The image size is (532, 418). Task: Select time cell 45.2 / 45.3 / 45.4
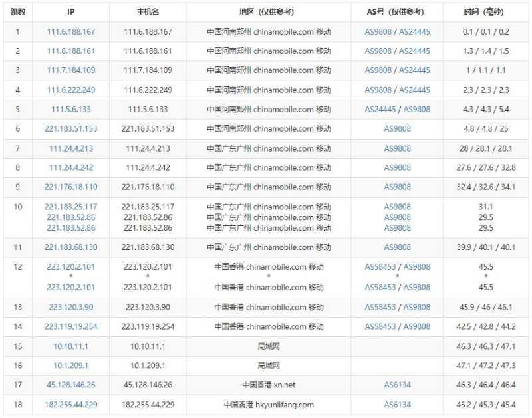486,405
